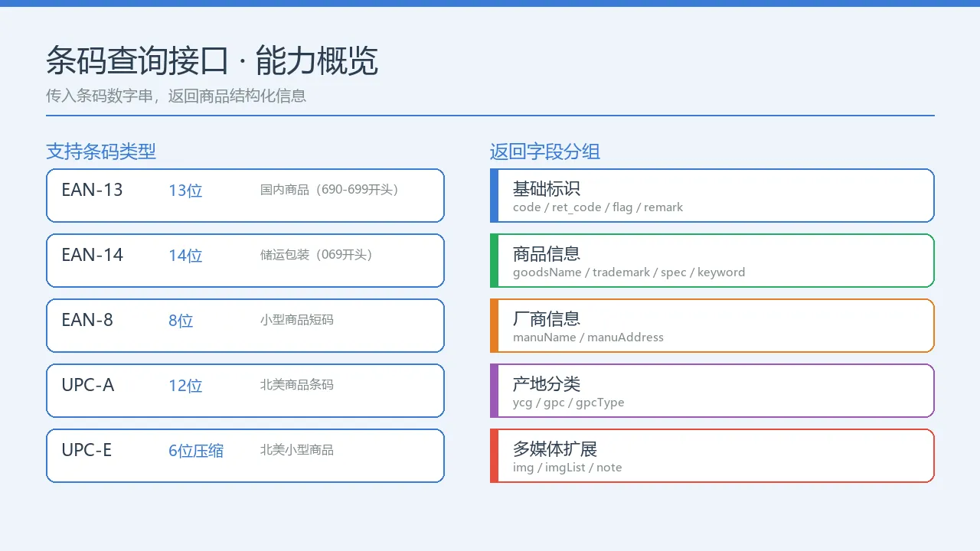The width and height of the screenshot is (980, 551).
Task: Click the 12位 digit length text
Action: (x=185, y=386)
